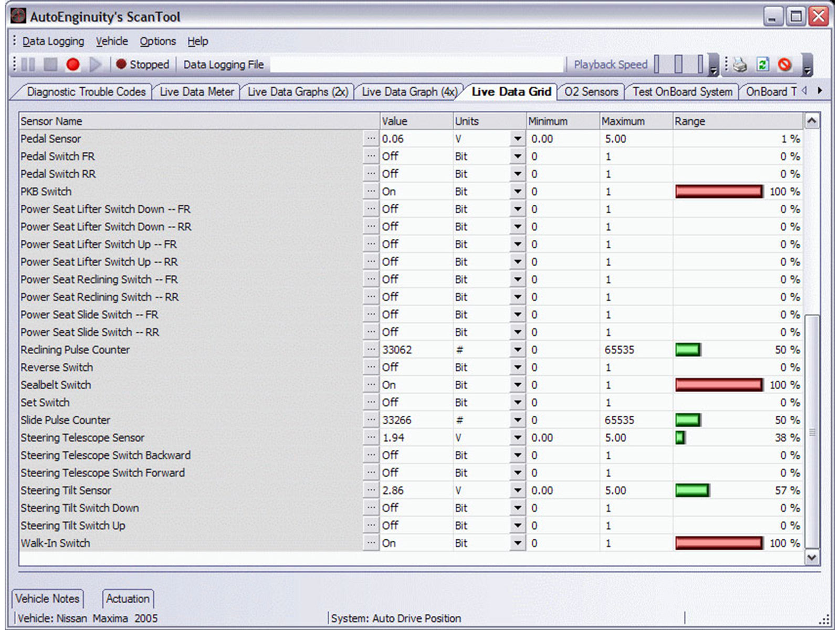Open the Vehicle menu
The image size is (840, 630).
[x=111, y=41]
